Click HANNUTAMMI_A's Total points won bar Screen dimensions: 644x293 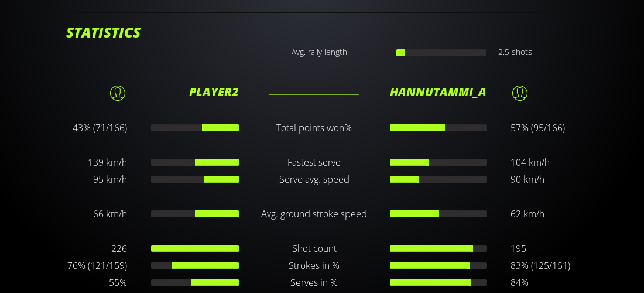[438, 128]
